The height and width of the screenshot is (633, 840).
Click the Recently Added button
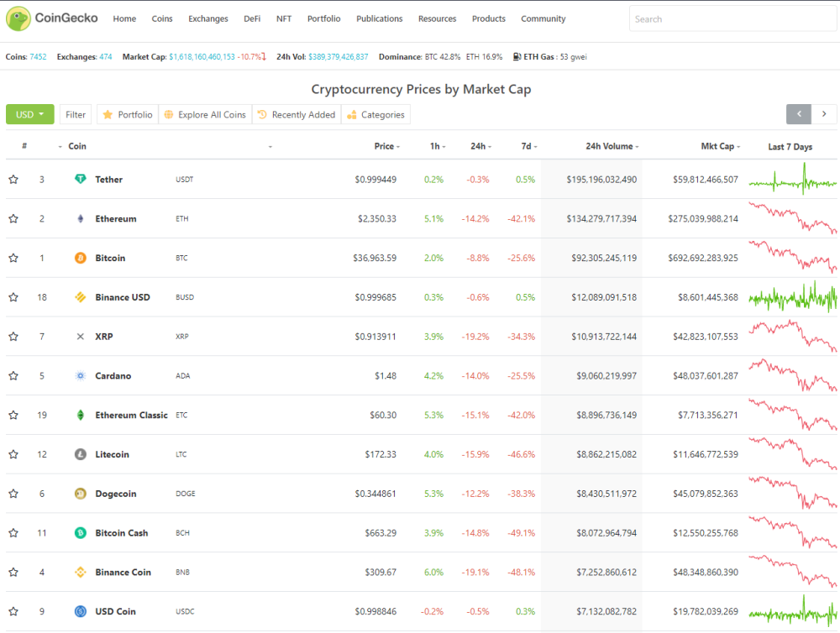point(297,115)
